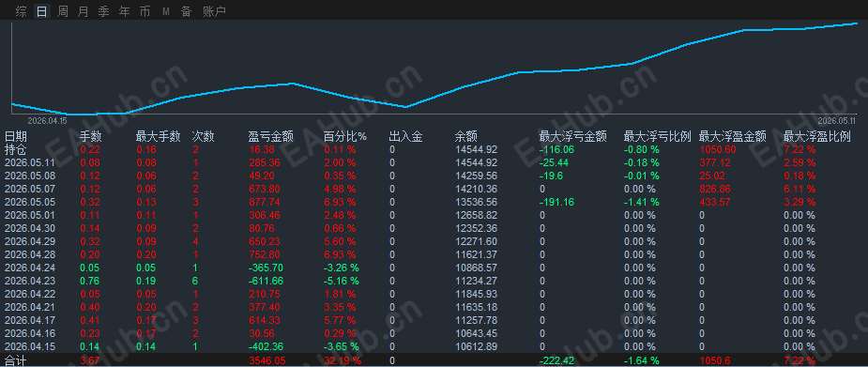The height and width of the screenshot is (367, 868).
Task: Click the 最大浮盈比例 column header
Action: [x=816, y=137]
